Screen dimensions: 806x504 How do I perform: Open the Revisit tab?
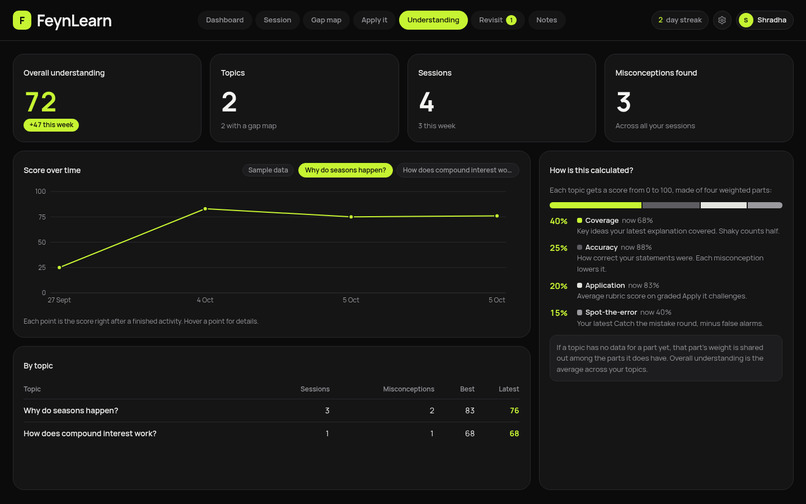(x=497, y=20)
